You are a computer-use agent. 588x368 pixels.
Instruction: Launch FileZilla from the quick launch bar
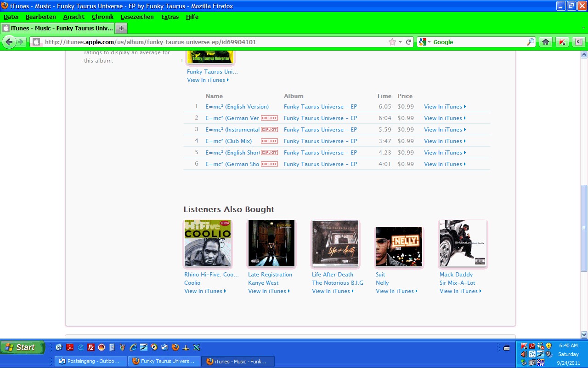[x=91, y=347]
